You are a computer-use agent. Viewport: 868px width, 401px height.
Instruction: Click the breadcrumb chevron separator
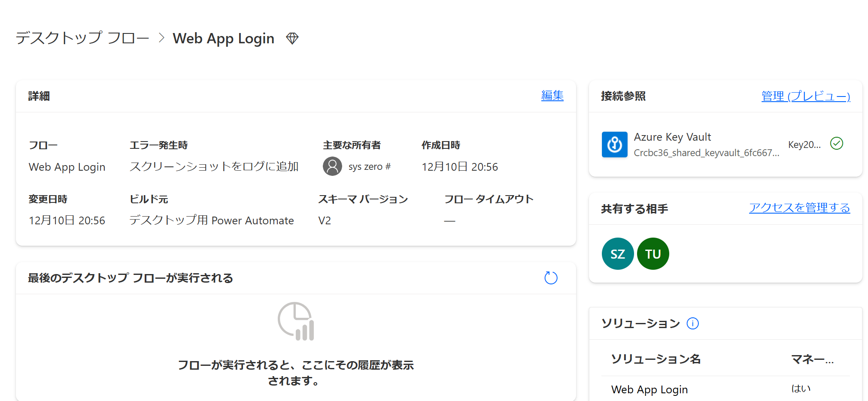[x=161, y=38]
